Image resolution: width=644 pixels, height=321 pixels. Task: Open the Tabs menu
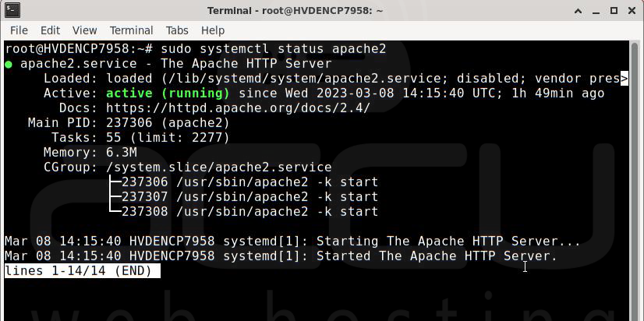coord(177,30)
